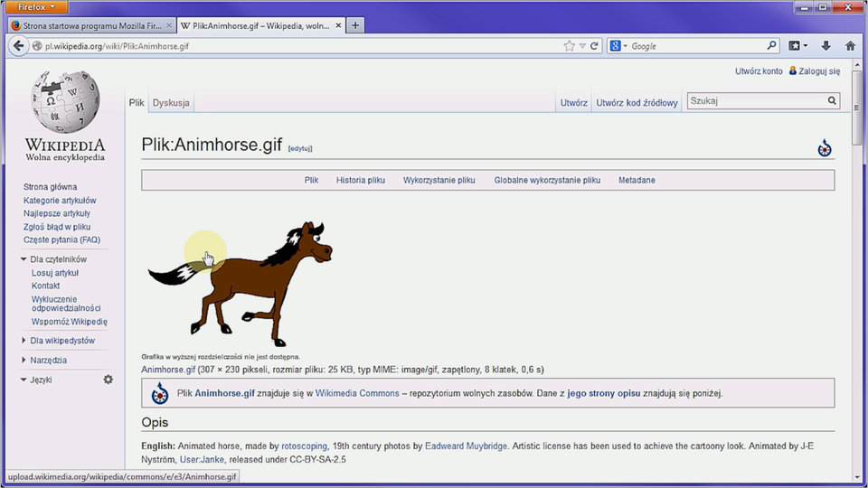The image size is (868, 488).
Task: Click Zgłoś błąd w pliku
Action: (57, 227)
